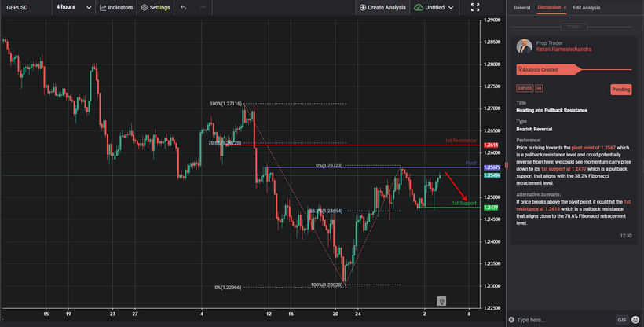
Task: Click the 12:30 message timestamp
Action: point(626,236)
